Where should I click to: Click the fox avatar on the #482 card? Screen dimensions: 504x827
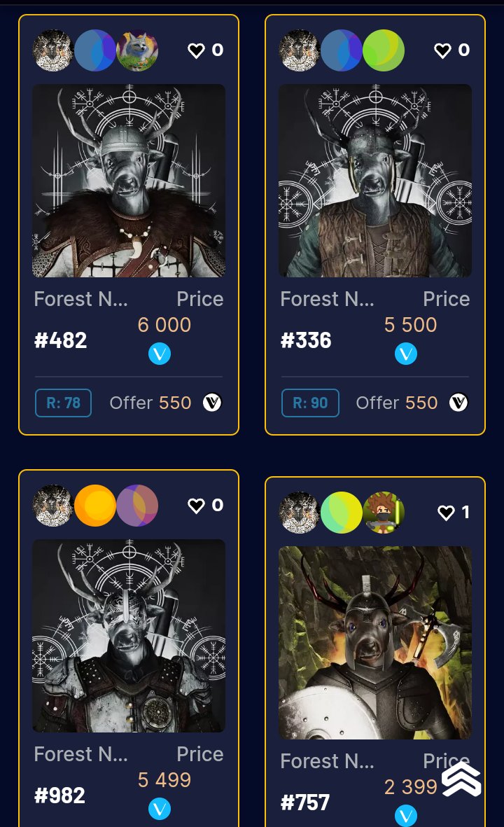pos(137,50)
